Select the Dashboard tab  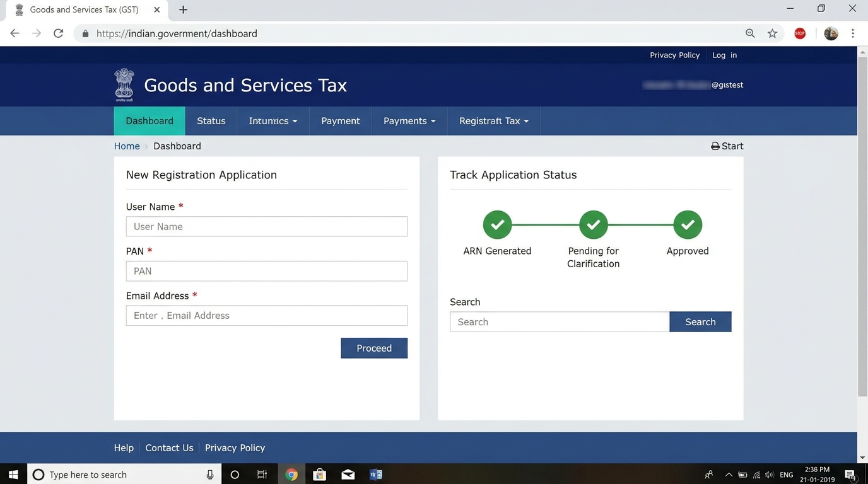pos(150,121)
